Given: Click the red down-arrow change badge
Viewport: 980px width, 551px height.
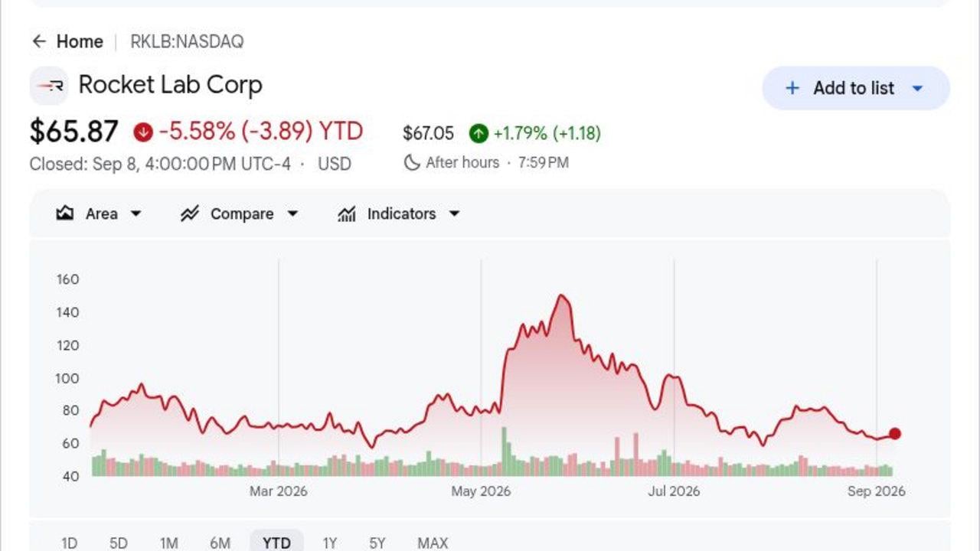Looking at the screenshot, I should [143, 132].
